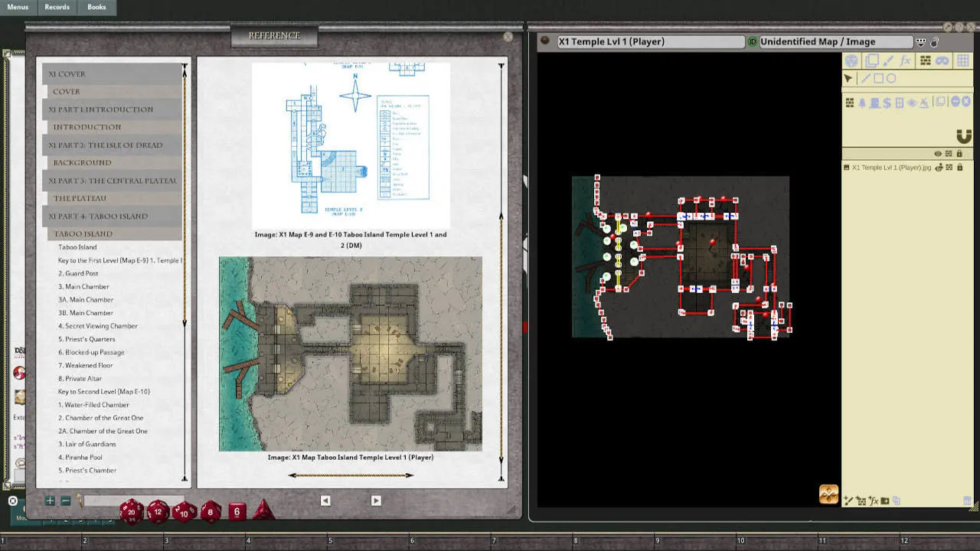Go to previous reference page arrow

(x=325, y=500)
